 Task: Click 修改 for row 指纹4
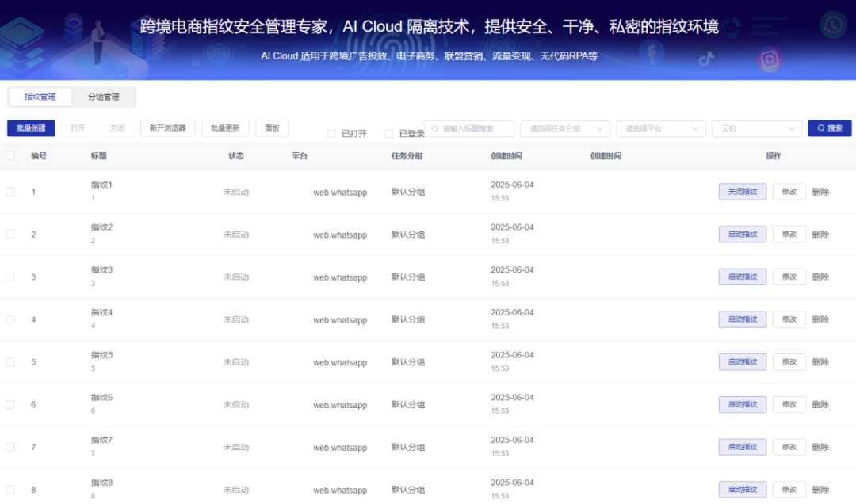click(x=789, y=319)
